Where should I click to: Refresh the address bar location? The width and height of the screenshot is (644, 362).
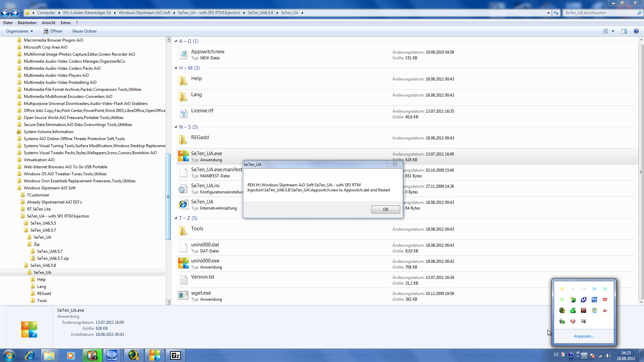pos(556,13)
